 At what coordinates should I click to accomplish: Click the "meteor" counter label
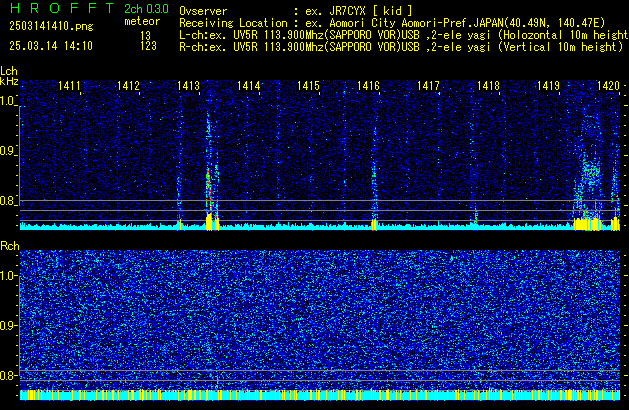[x=142, y=21]
